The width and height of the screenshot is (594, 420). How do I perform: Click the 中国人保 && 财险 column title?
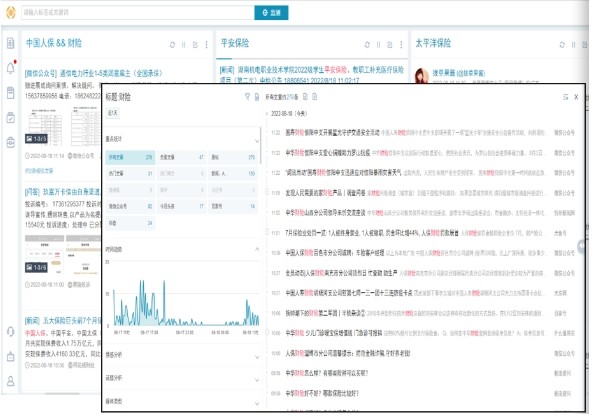tap(54, 43)
